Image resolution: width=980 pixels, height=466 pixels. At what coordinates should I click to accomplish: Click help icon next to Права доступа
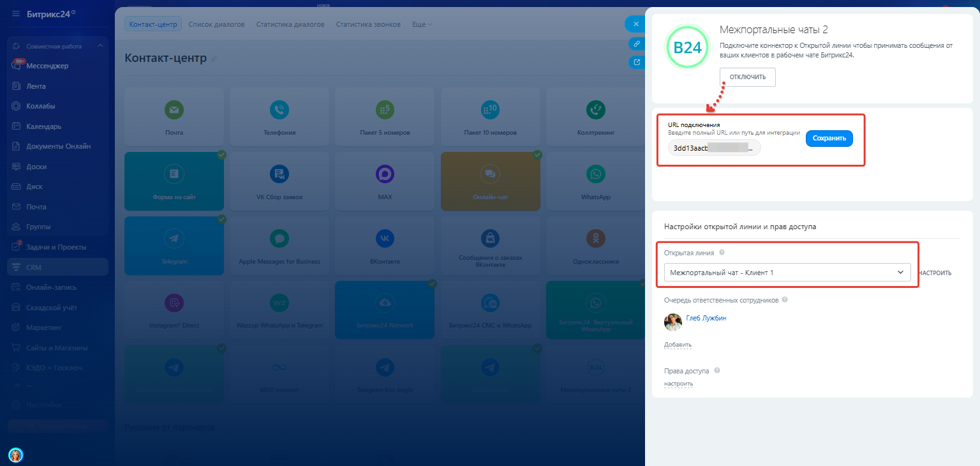tap(717, 371)
